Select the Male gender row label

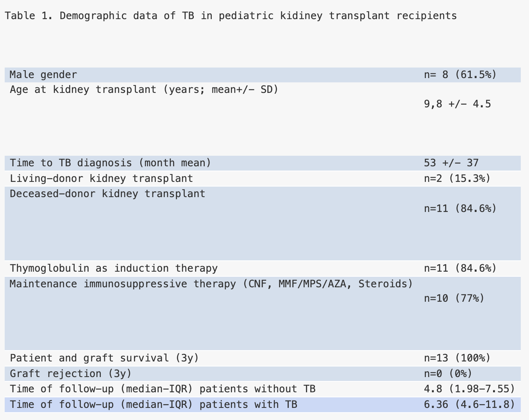43,75
